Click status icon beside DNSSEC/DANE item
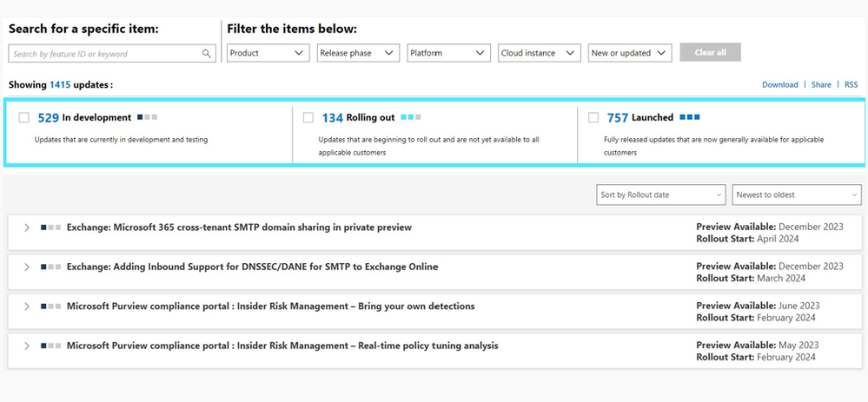 click(x=51, y=267)
